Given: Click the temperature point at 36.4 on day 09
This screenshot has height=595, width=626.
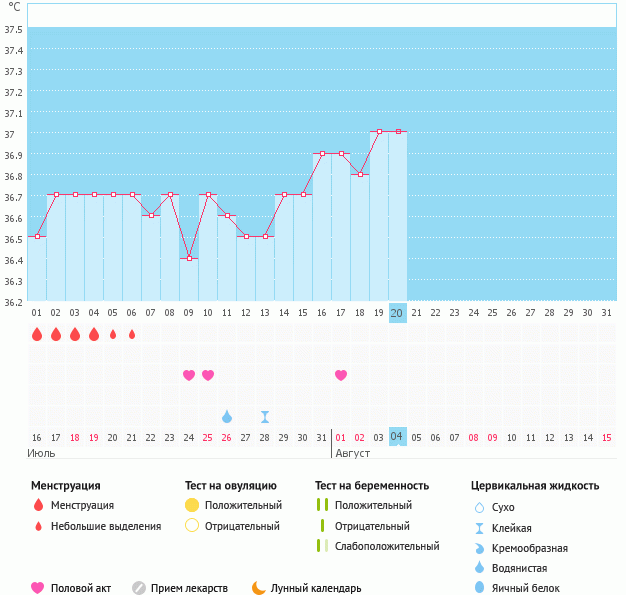Looking at the screenshot, I should (x=189, y=258).
